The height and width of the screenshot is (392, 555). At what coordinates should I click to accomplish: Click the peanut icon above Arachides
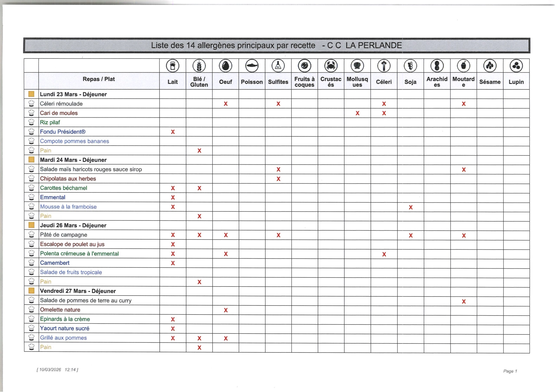(x=437, y=66)
